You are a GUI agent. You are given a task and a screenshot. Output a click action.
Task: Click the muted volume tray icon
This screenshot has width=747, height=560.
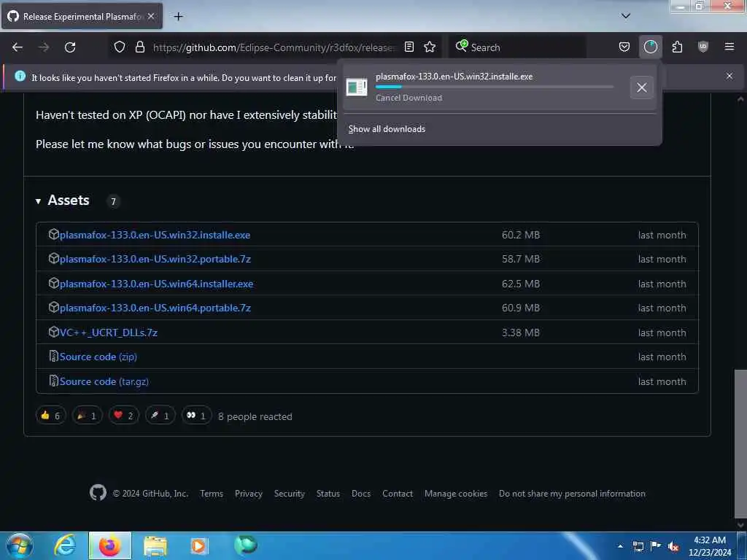point(673,546)
